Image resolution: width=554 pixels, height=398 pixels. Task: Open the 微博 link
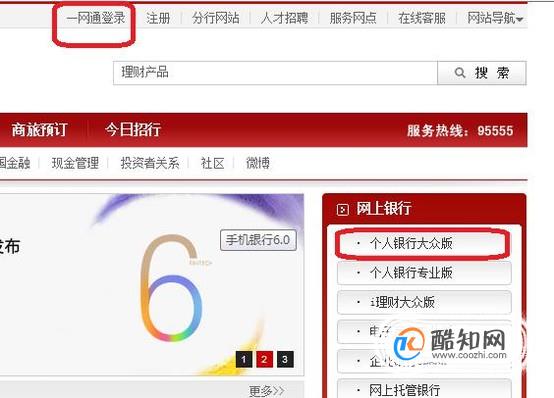(x=258, y=163)
